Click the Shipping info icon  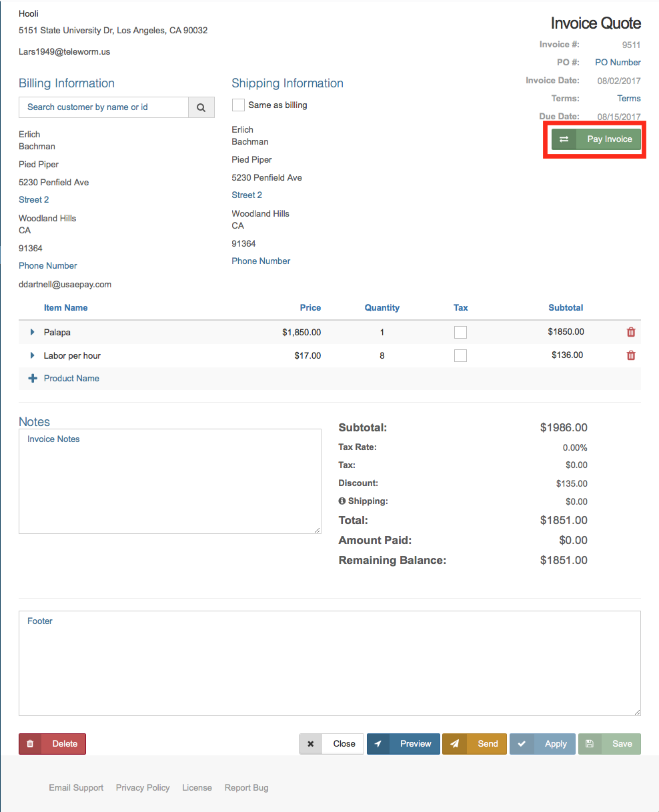pyautogui.click(x=342, y=501)
